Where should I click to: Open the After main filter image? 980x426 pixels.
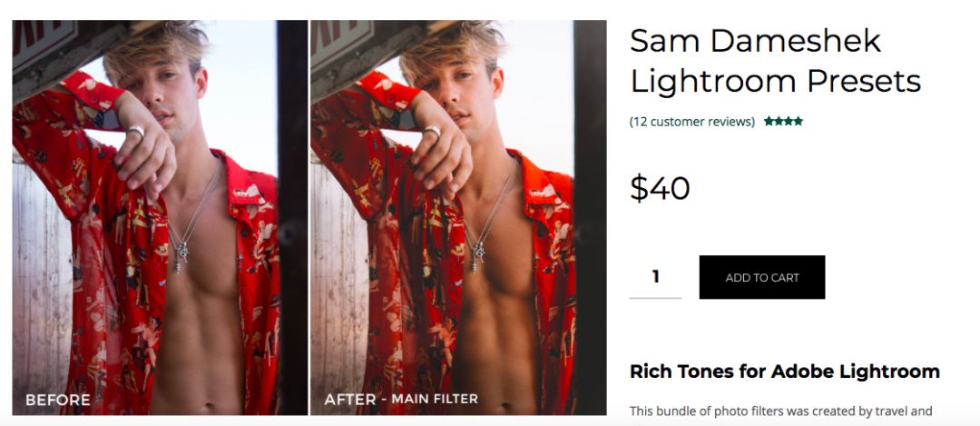tap(457, 218)
